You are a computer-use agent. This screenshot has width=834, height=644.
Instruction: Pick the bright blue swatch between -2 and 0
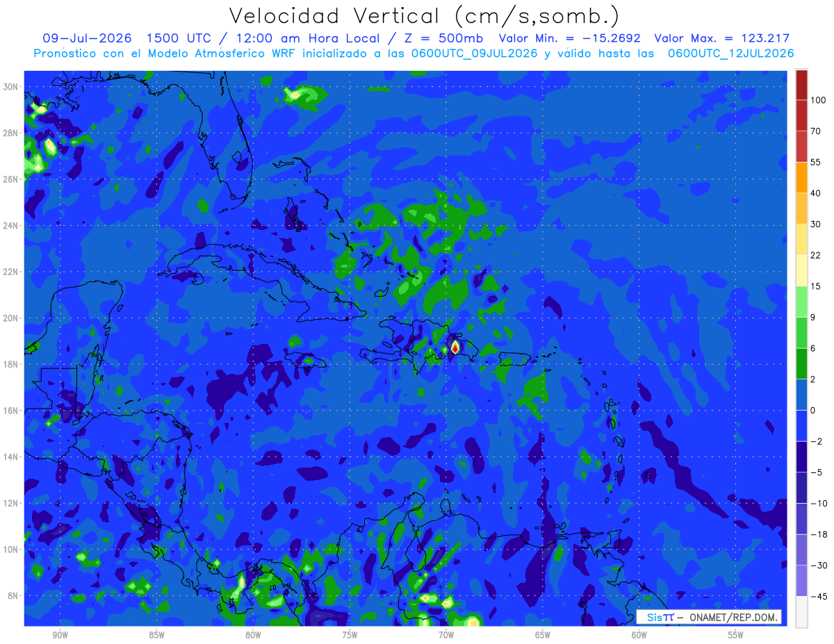click(x=801, y=425)
